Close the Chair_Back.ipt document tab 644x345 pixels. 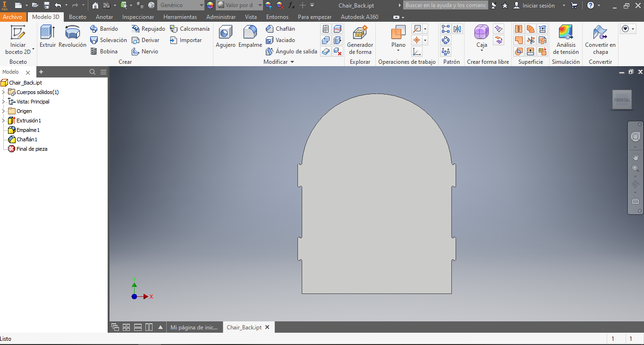(267, 327)
